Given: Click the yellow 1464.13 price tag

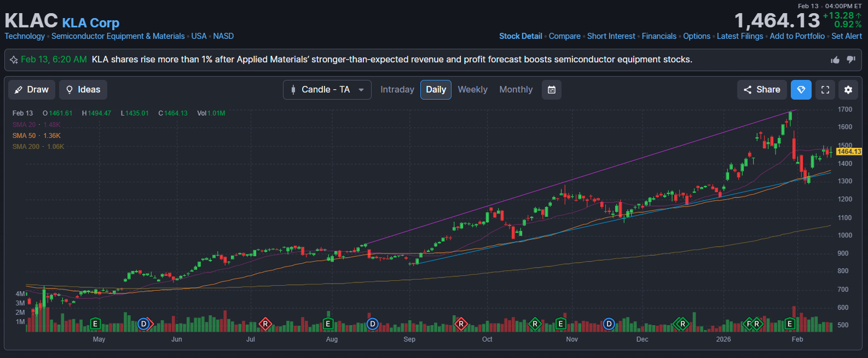Looking at the screenshot, I should pyautogui.click(x=849, y=152).
